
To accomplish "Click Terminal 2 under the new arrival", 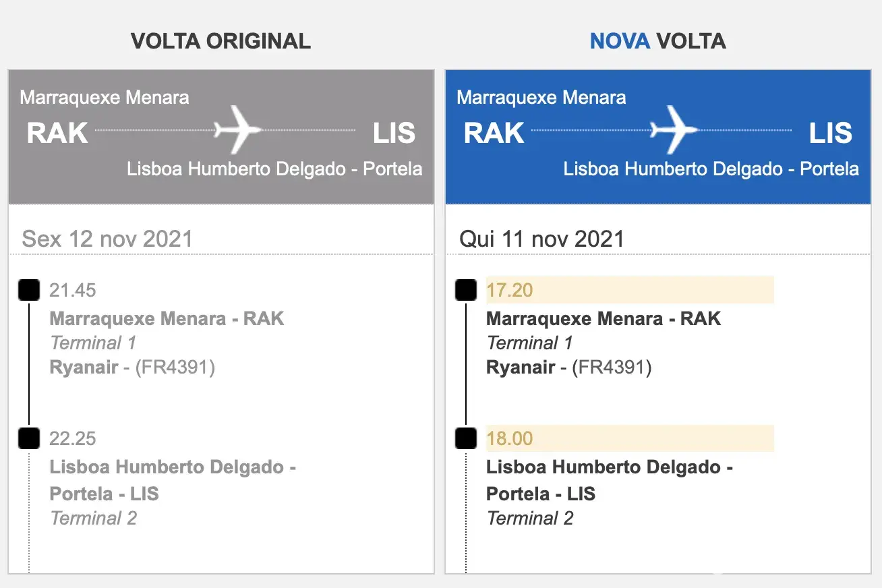I will click(x=530, y=519).
